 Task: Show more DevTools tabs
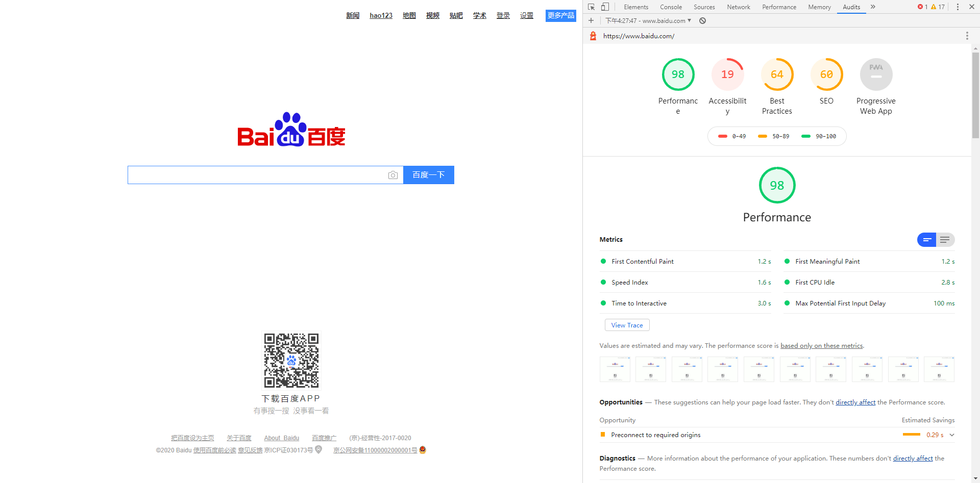(873, 7)
